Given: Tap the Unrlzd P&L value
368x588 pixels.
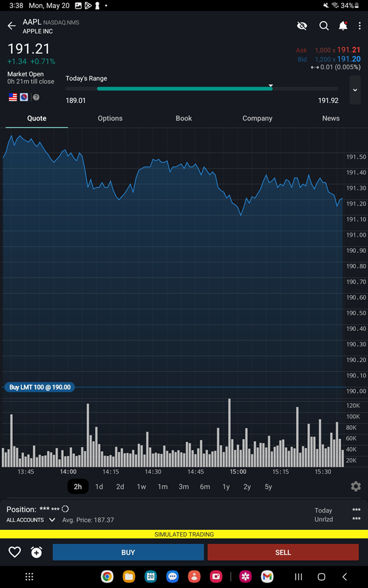Looking at the screenshot, I should pyautogui.click(x=356, y=519).
